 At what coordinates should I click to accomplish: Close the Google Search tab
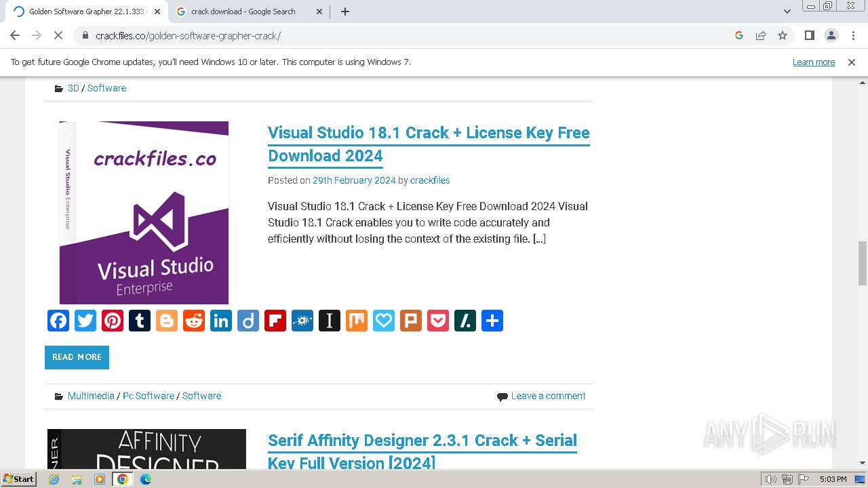click(319, 12)
